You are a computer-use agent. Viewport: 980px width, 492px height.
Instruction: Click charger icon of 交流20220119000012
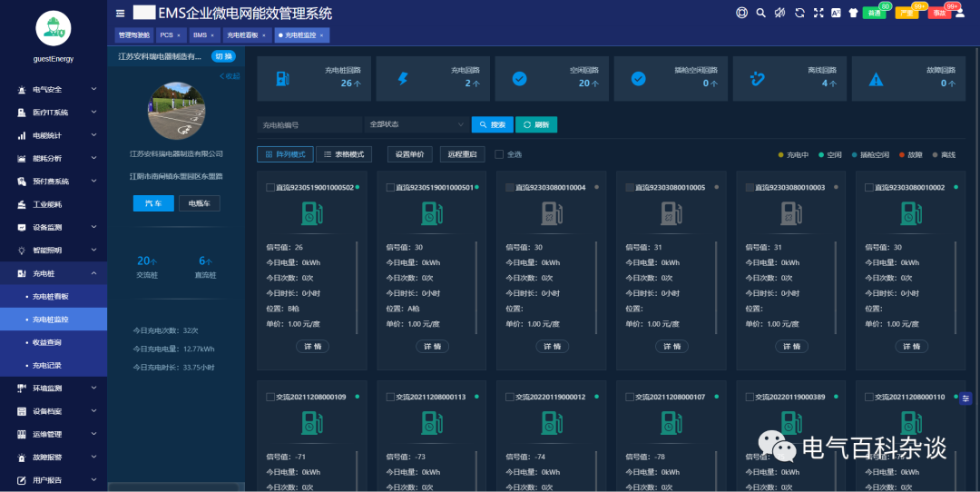click(552, 423)
